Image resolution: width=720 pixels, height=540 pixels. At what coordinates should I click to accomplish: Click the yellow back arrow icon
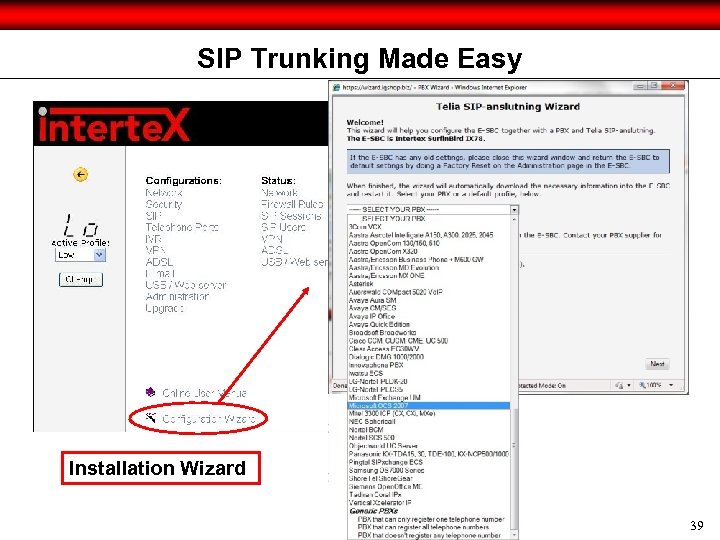tap(81, 174)
